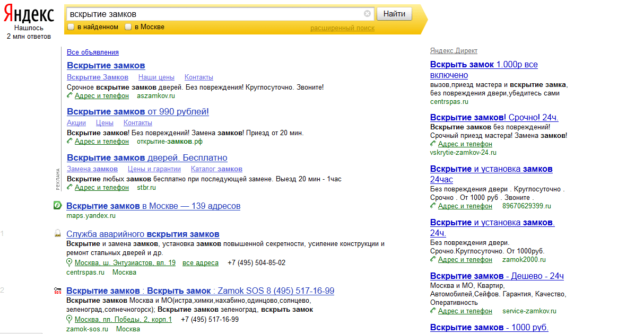This screenshot has height=334, width=644.
Task: Open the «Акции» sitelink
Action: [76, 123]
